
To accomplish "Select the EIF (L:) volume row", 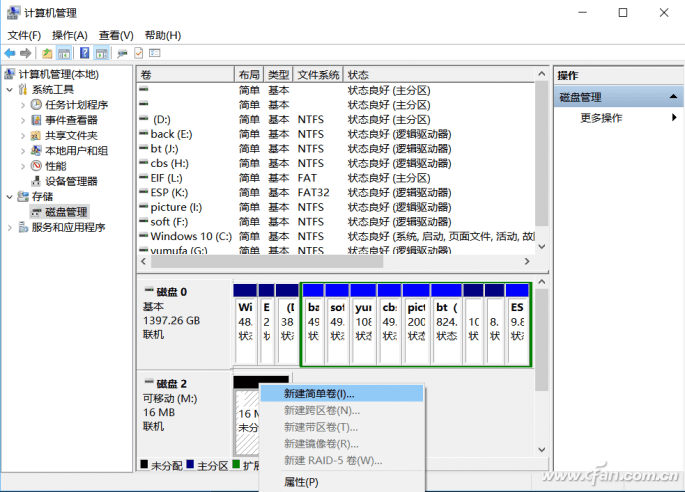I will (x=336, y=178).
